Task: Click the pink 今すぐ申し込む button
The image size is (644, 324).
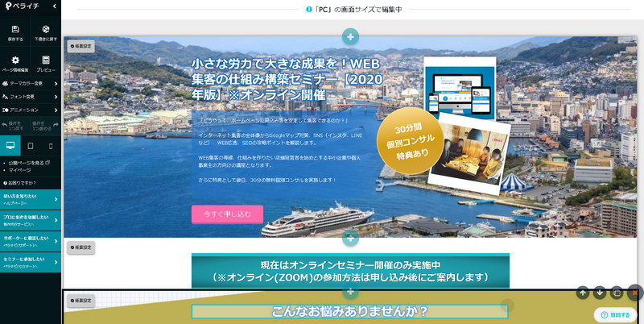Action: (227, 214)
